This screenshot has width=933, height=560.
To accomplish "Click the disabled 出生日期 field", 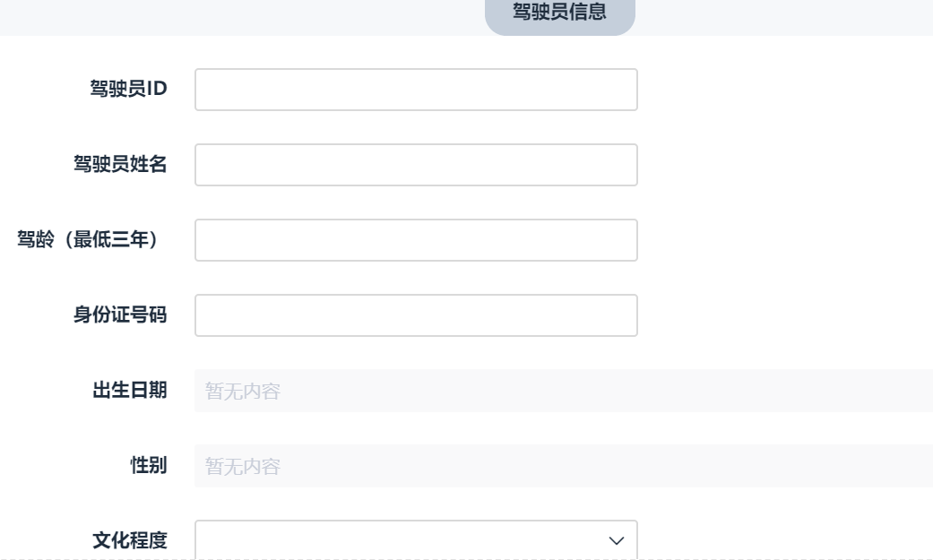I will (563, 391).
